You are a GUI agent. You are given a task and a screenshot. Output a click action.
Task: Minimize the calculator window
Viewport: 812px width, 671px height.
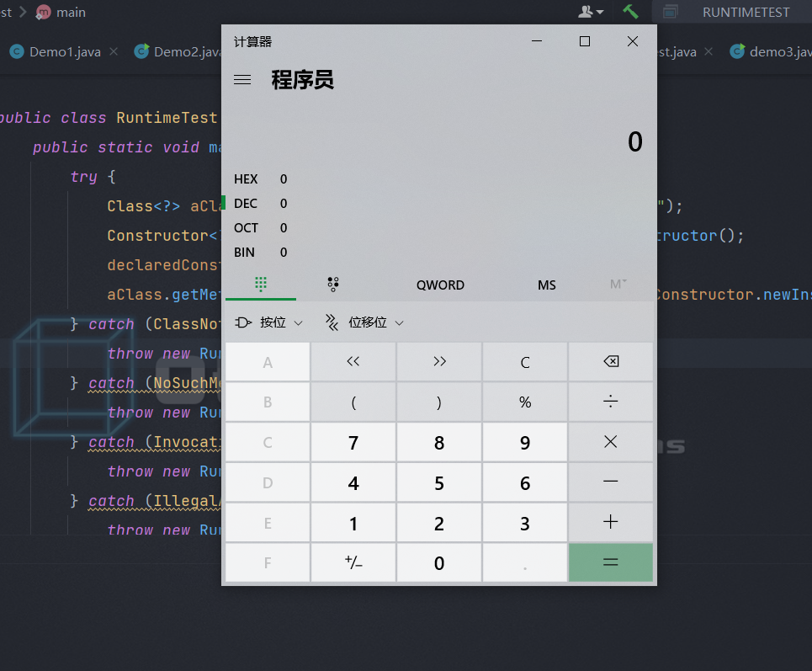click(x=537, y=41)
